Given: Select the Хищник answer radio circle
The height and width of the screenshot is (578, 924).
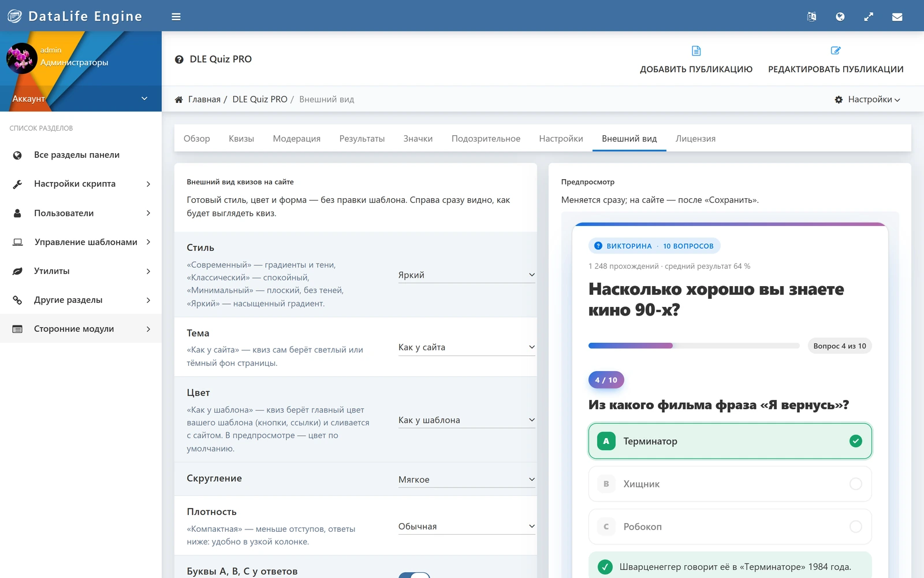Looking at the screenshot, I should click(856, 484).
